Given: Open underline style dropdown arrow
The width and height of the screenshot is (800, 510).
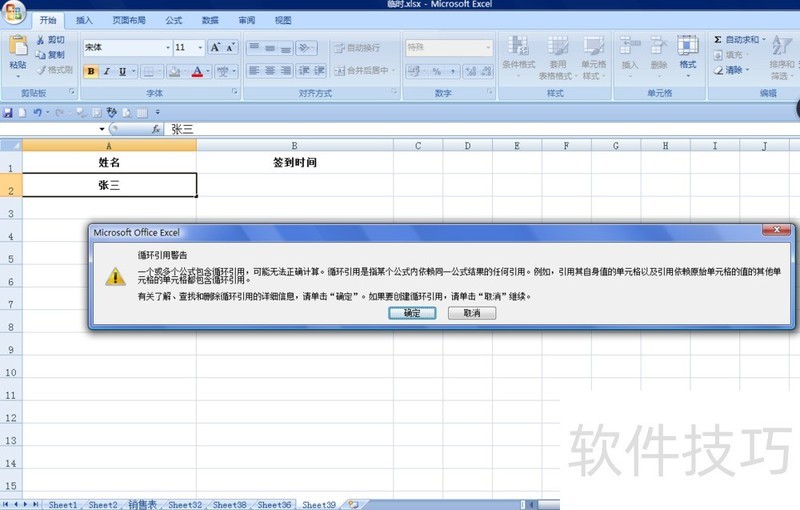Looking at the screenshot, I should tap(134, 71).
